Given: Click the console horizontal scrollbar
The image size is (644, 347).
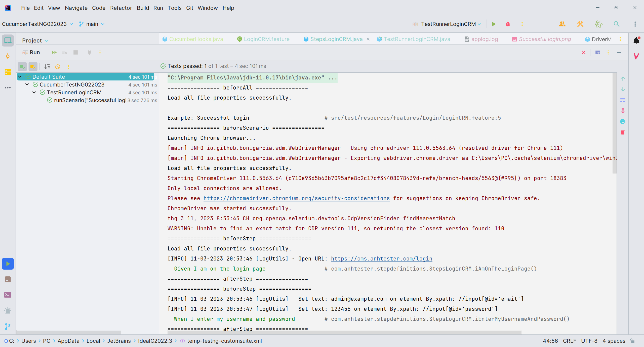Looking at the screenshot, I should [x=345, y=332].
